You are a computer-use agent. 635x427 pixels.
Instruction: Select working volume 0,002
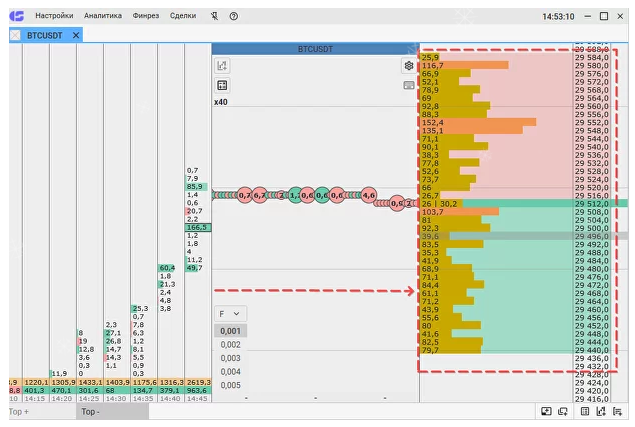tap(230, 345)
